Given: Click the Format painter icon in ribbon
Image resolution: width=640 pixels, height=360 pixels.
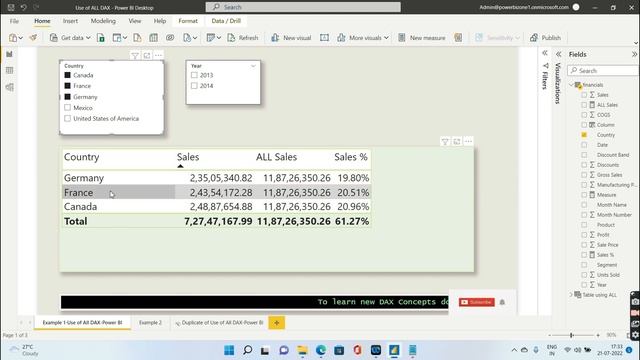Looking at the screenshot, I should 33,38.
